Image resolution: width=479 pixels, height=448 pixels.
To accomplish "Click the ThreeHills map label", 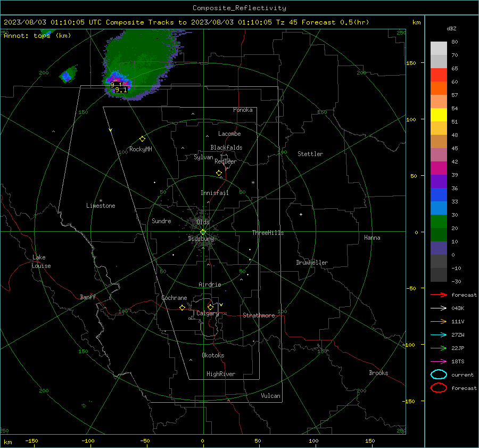I will click(x=268, y=233).
